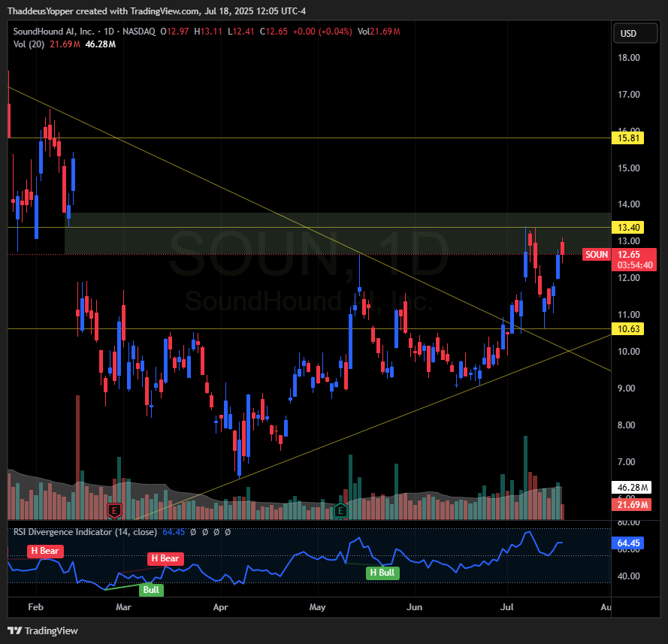This screenshot has width=668, height=644.
Task: Click the TradingView logo at the bottom
Action: pyautogui.click(x=43, y=630)
